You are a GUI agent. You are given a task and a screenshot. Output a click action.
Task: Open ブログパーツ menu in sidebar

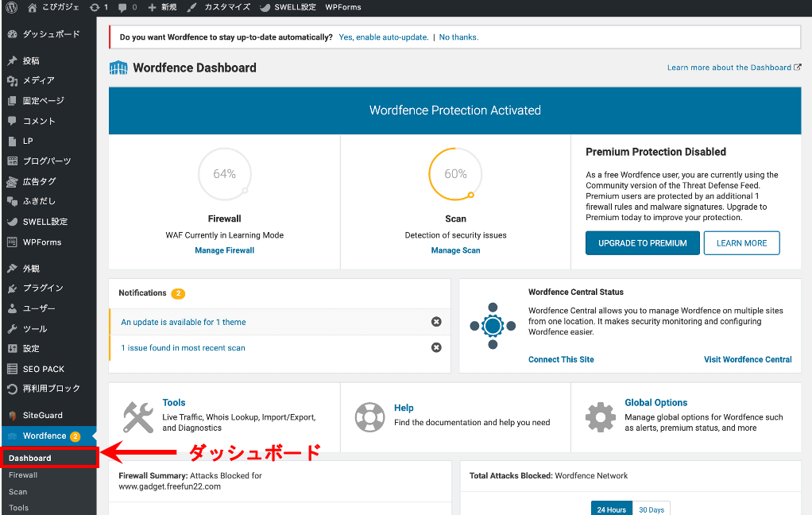coord(48,161)
